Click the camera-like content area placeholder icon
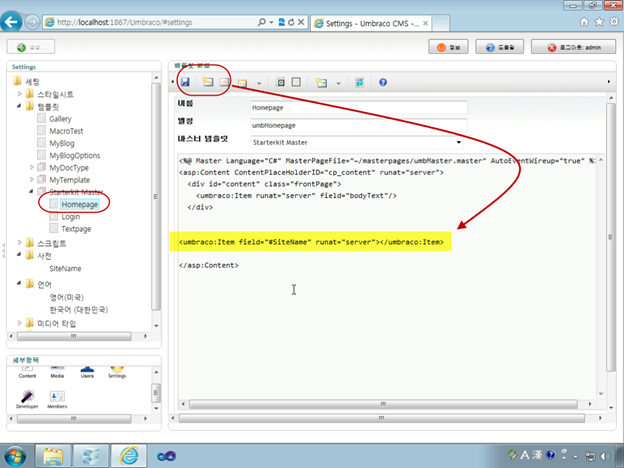 281,82
